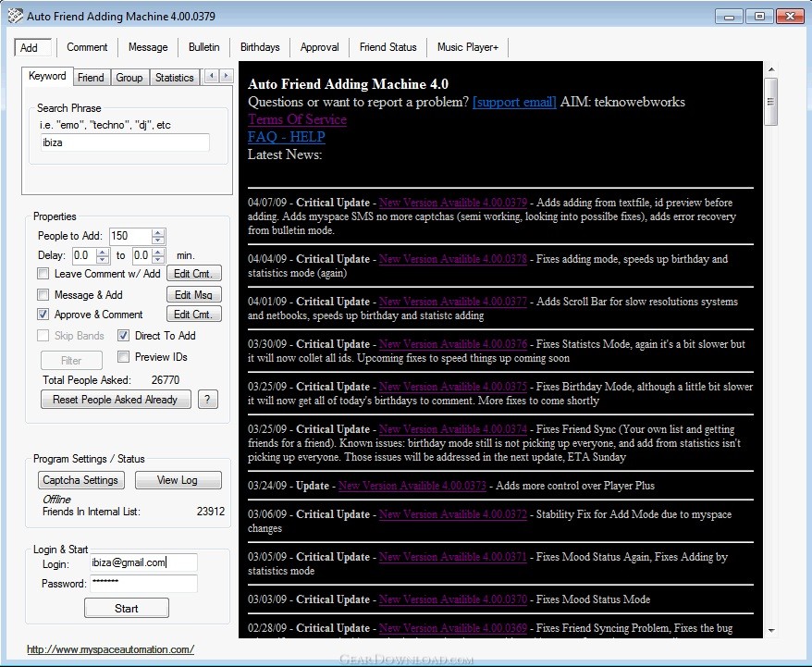Click the scrollbar down arrow
Screen dimensions: 812x667
(770, 630)
